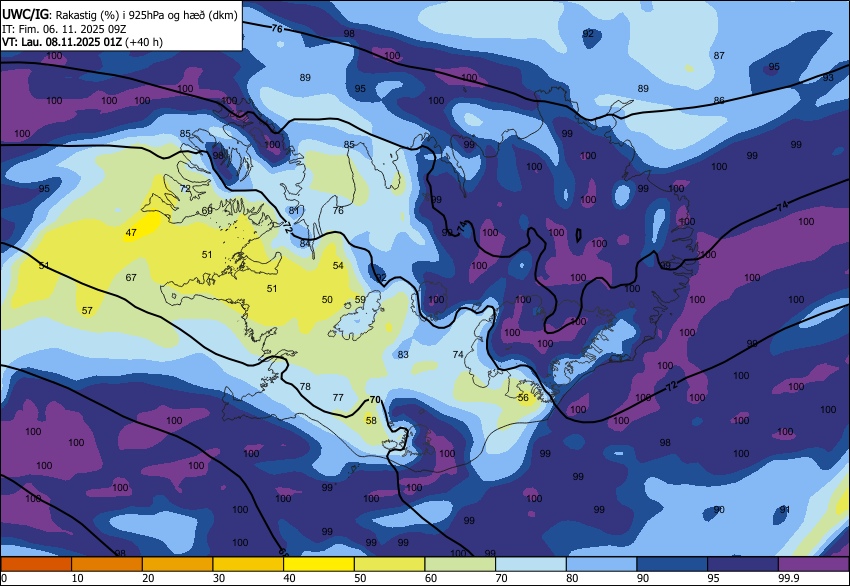Click the humidity value '57' on the map
This screenshot has height=586, width=850.
coord(87,311)
